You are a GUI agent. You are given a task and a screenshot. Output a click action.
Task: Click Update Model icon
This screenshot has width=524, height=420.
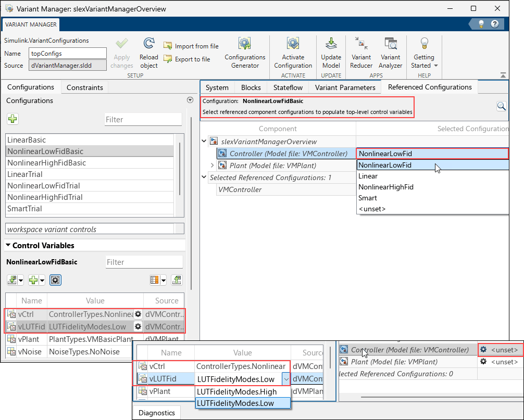[x=331, y=44]
